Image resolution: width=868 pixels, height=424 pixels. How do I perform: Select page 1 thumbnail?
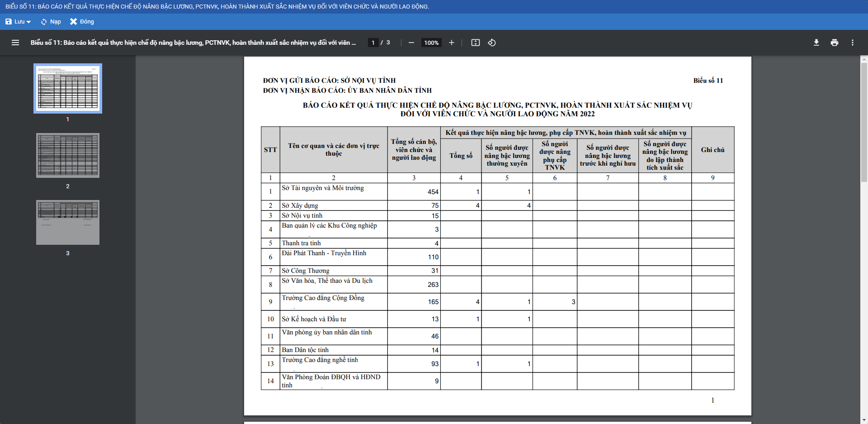pyautogui.click(x=68, y=88)
